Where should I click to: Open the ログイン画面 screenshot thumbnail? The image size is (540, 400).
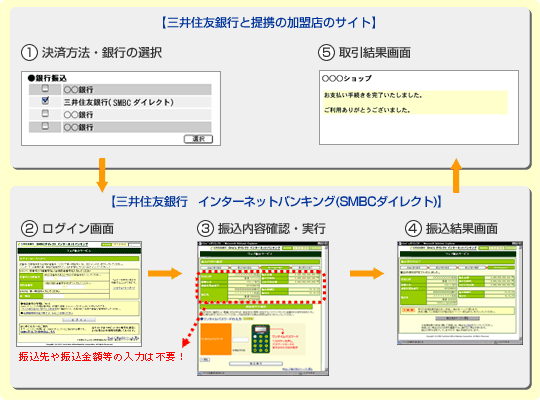tap(79, 294)
